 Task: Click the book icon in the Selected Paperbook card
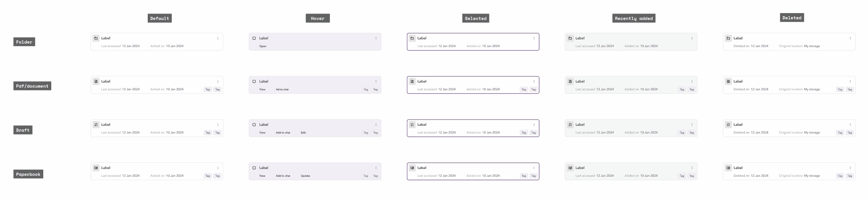pos(412,168)
